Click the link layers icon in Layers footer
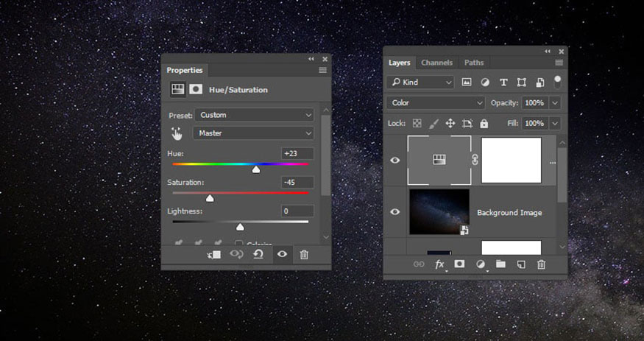This screenshot has height=341, width=644. click(x=419, y=264)
